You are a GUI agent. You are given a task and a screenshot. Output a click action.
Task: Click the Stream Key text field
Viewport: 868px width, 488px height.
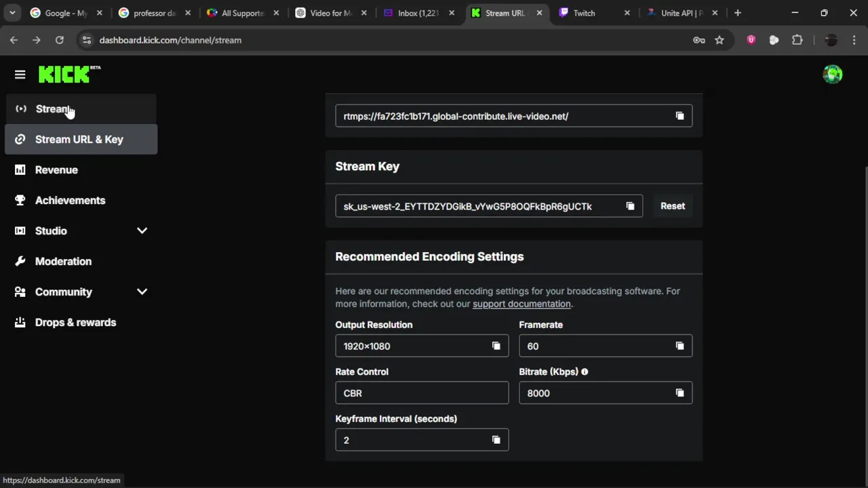point(475,206)
